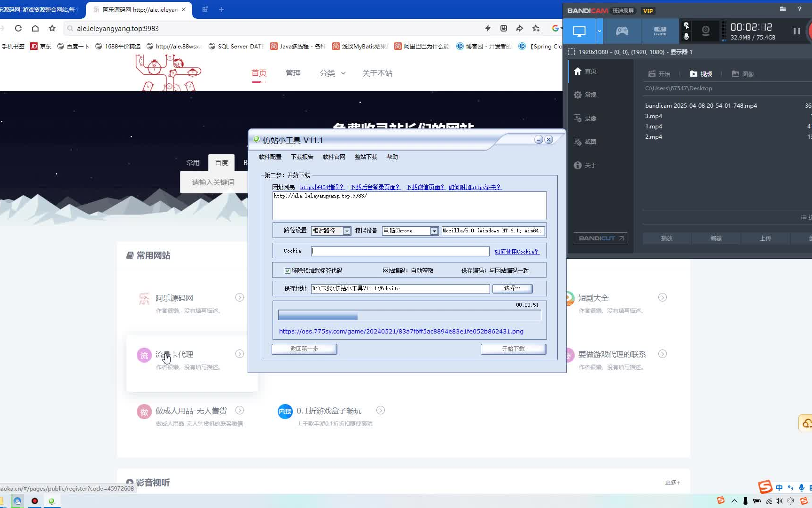
Task: Select 2.mp4 in Bandicam file list
Action: point(654,137)
